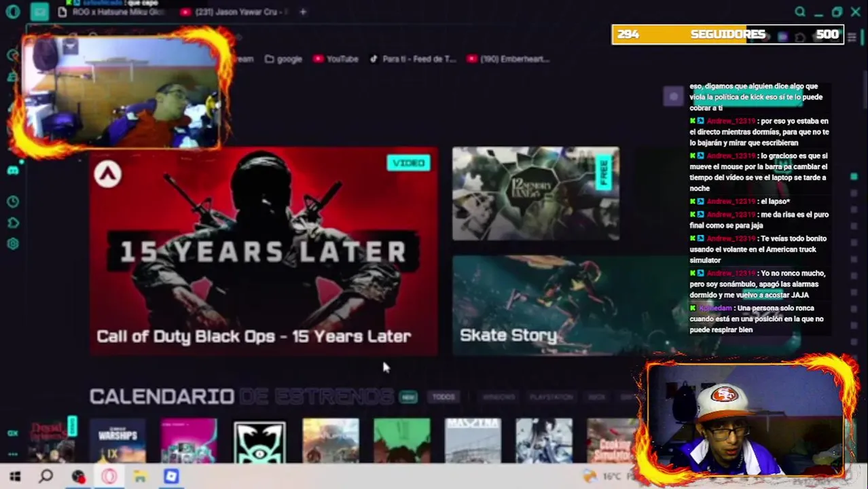
Task: Click the NEW badge beside calendar heading
Action: [x=408, y=397]
